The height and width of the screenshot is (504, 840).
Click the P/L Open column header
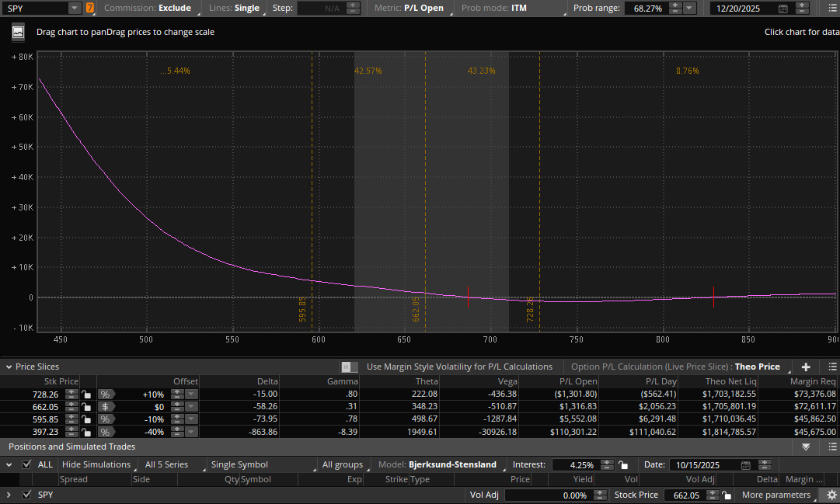578,381
